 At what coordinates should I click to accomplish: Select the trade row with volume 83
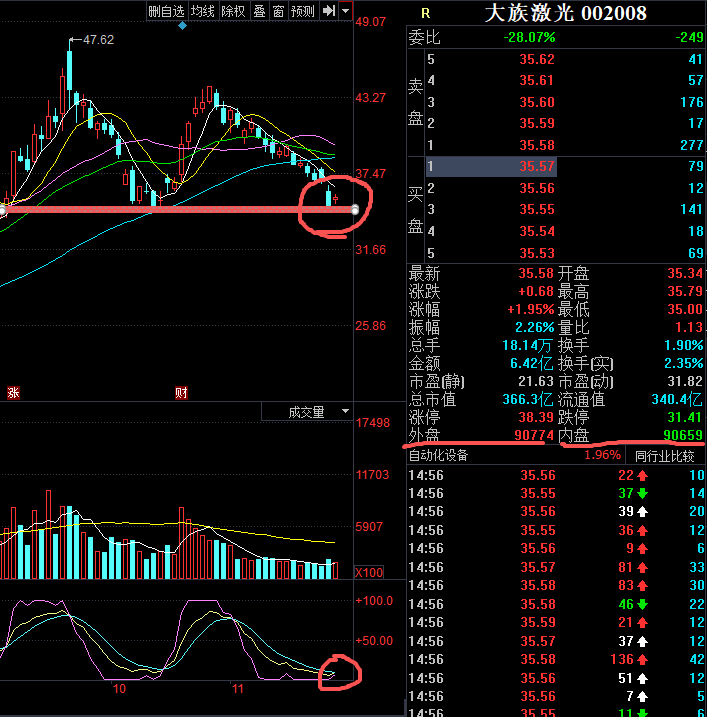556,585
